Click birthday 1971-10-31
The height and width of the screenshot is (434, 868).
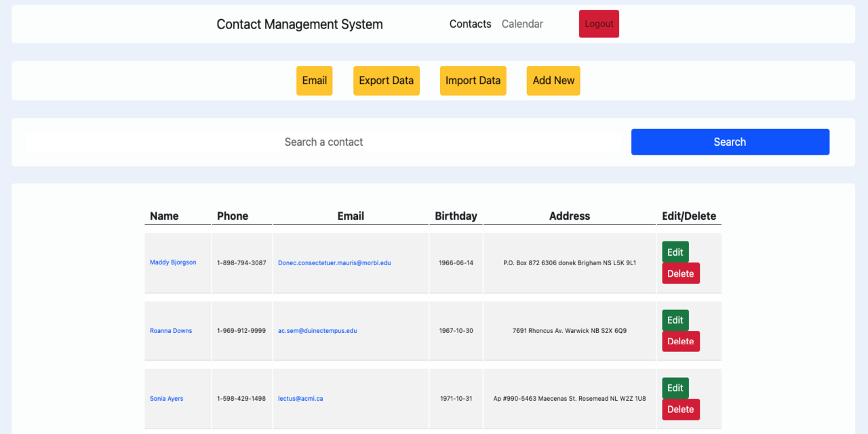click(x=456, y=399)
